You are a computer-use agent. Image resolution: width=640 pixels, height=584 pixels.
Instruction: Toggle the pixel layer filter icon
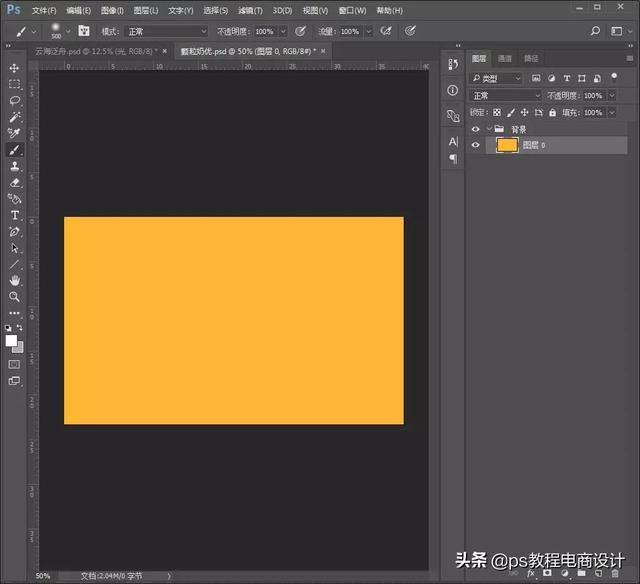point(536,78)
